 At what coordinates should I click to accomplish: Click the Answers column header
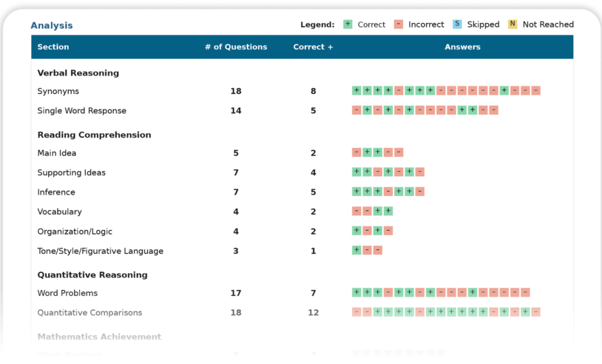coord(463,47)
